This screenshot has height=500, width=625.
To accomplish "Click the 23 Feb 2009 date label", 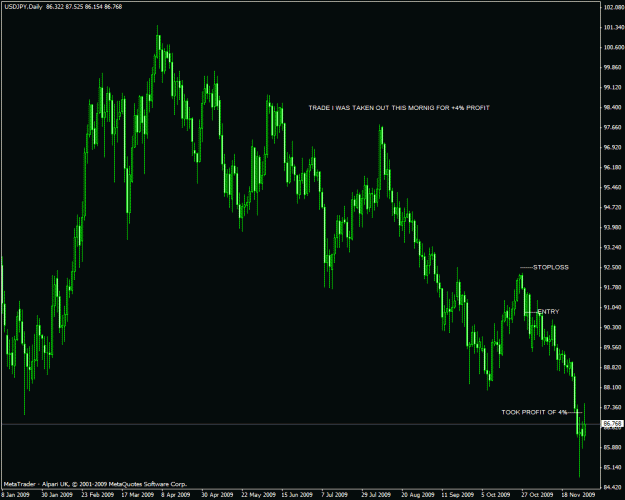I will pyautogui.click(x=97, y=495).
